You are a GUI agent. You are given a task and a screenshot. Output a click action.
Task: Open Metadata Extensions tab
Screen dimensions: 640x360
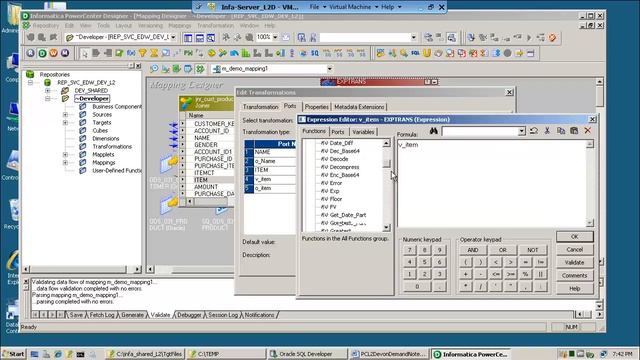[x=359, y=107]
